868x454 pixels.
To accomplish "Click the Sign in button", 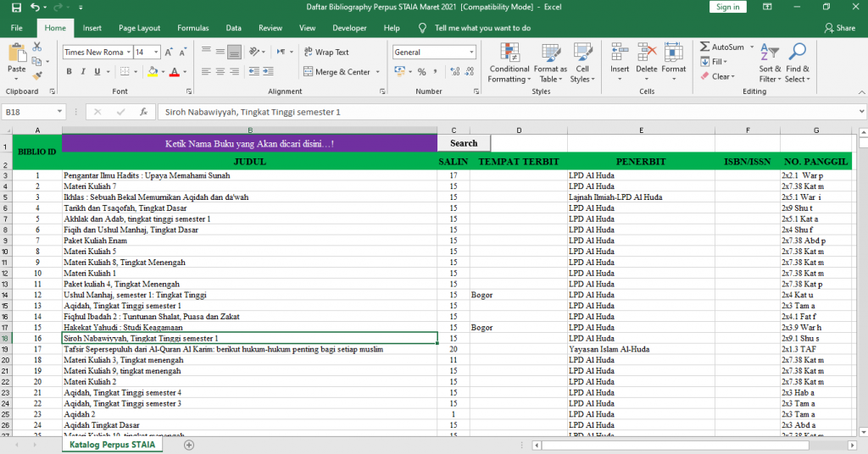I will pos(727,7).
